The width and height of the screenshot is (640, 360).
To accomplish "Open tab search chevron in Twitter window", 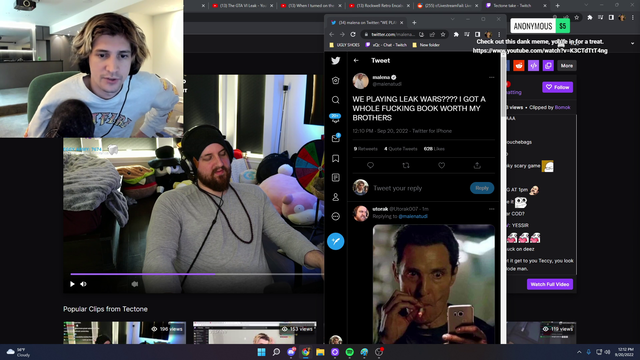I will click(x=452, y=19).
